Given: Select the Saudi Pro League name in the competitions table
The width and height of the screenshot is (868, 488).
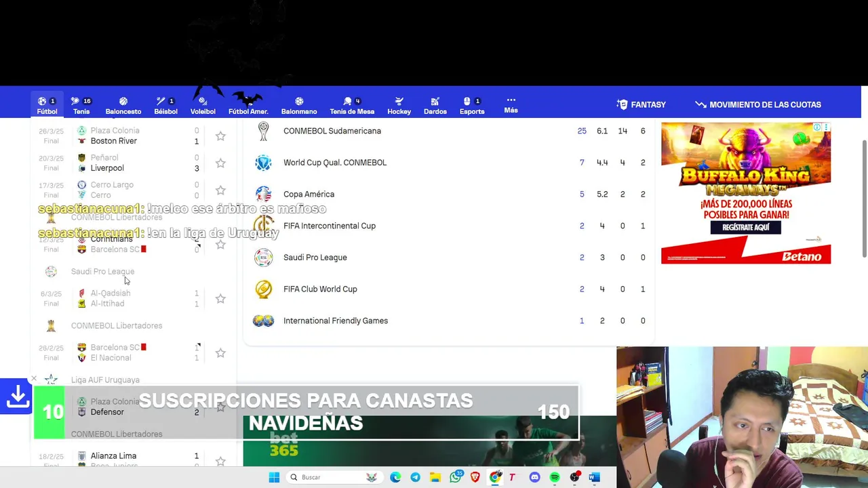Looking at the screenshot, I should (315, 258).
